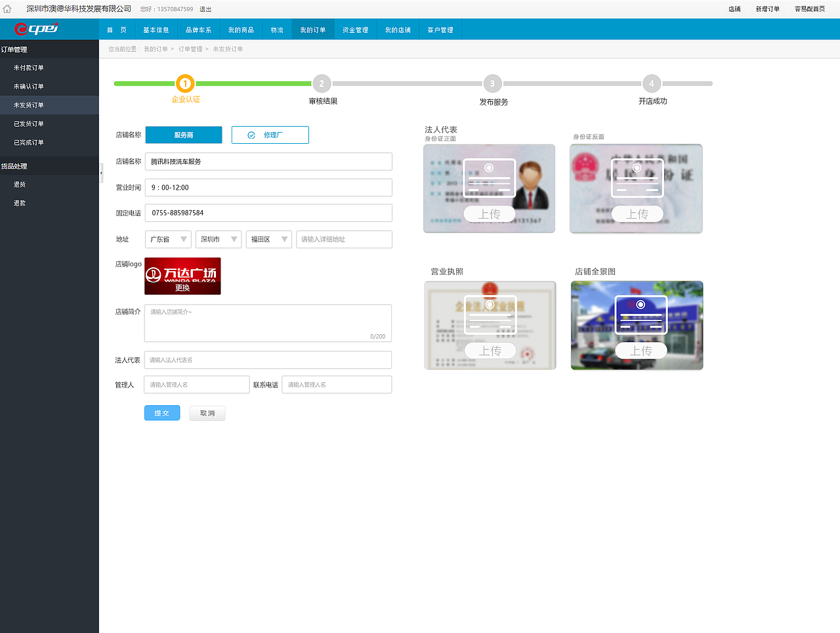The height and width of the screenshot is (633, 840).
Task: Upload the ID card back image
Action: point(637,214)
